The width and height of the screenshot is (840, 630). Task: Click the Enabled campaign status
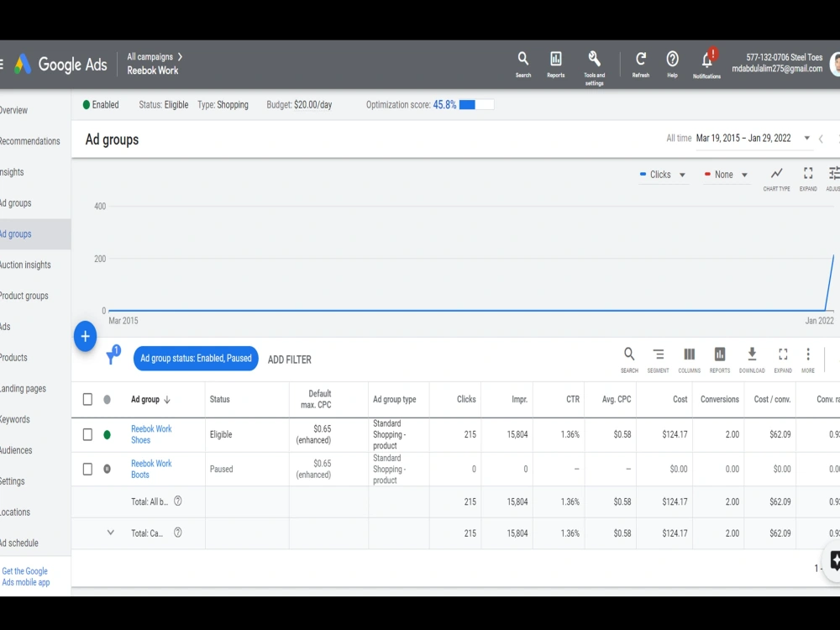point(101,105)
